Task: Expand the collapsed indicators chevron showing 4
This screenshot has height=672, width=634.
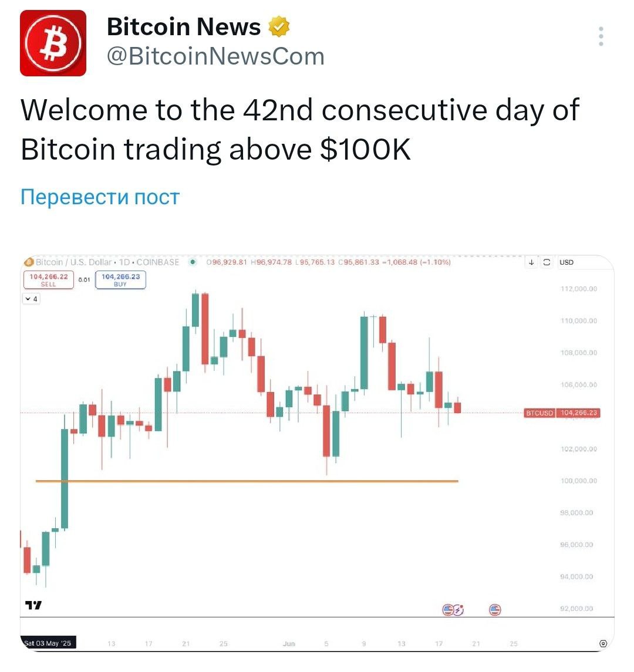Action: click(x=31, y=299)
